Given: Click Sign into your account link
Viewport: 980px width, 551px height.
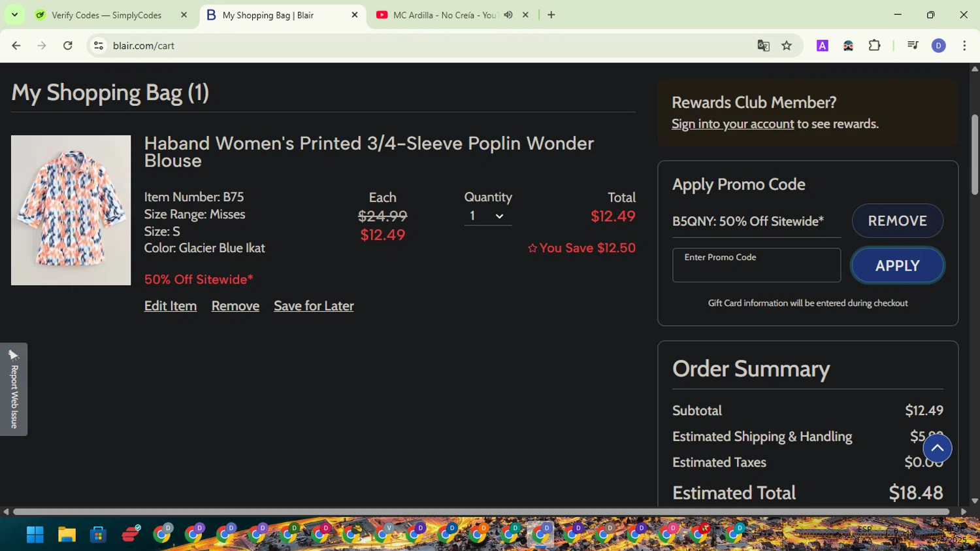Looking at the screenshot, I should point(732,124).
